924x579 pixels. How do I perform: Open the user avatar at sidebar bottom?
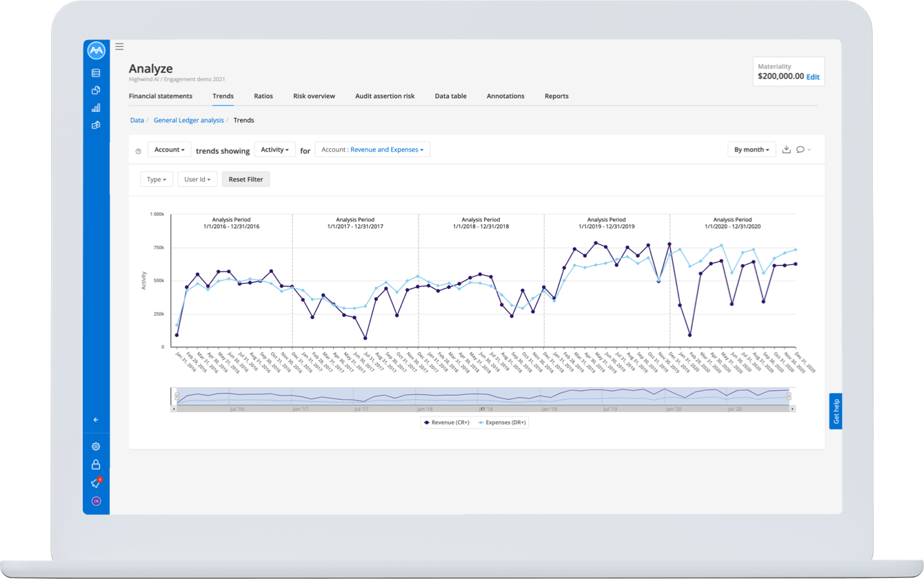tap(96, 501)
